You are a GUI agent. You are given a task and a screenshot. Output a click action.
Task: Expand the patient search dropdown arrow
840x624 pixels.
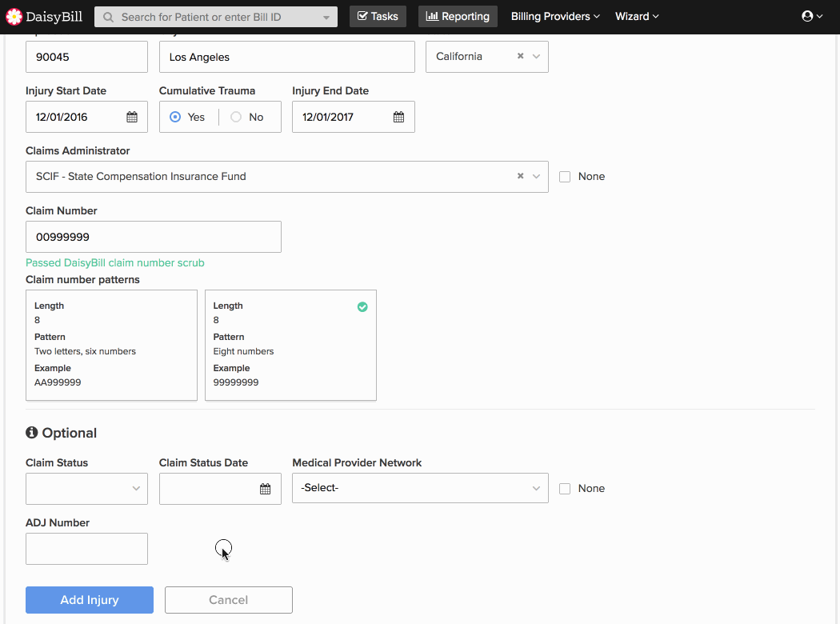(326, 17)
